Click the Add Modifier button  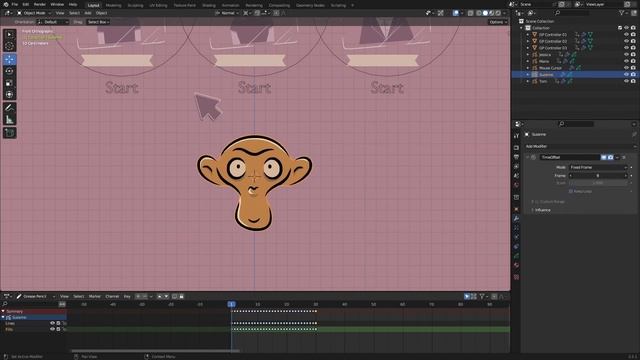pyautogui.click(x=580, y=146)
